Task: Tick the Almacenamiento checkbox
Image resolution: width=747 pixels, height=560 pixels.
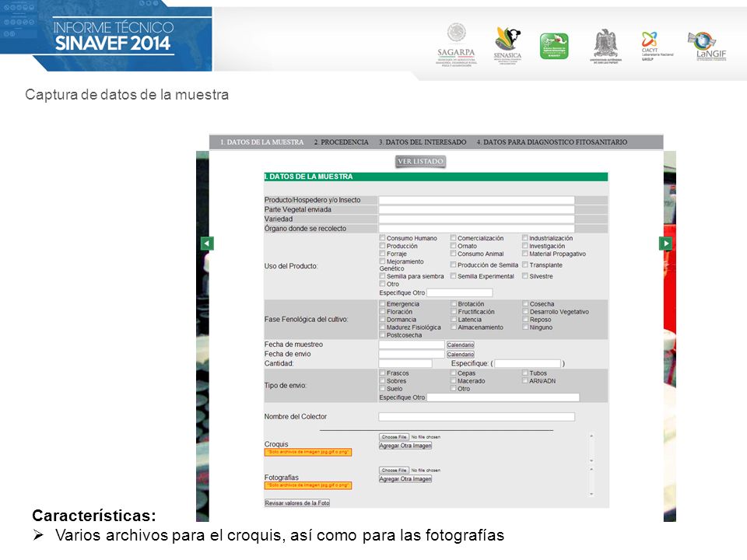Action: 454,327
